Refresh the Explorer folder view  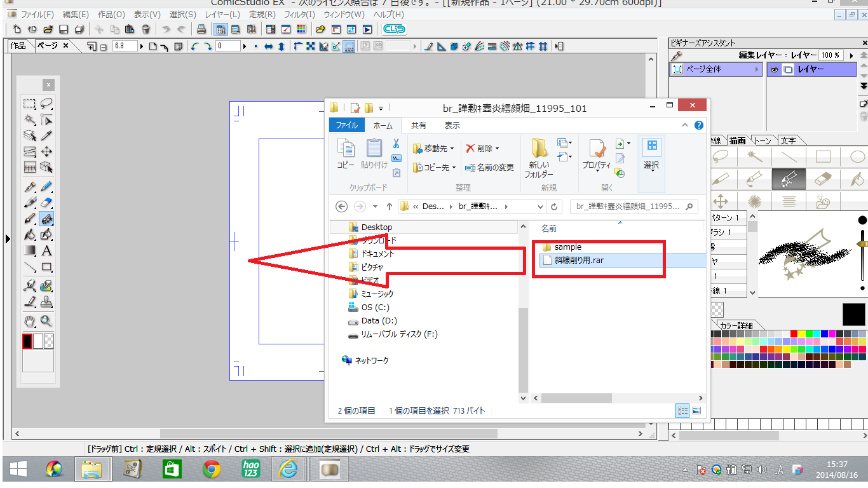pyautogui.click(x=555, y=207)
